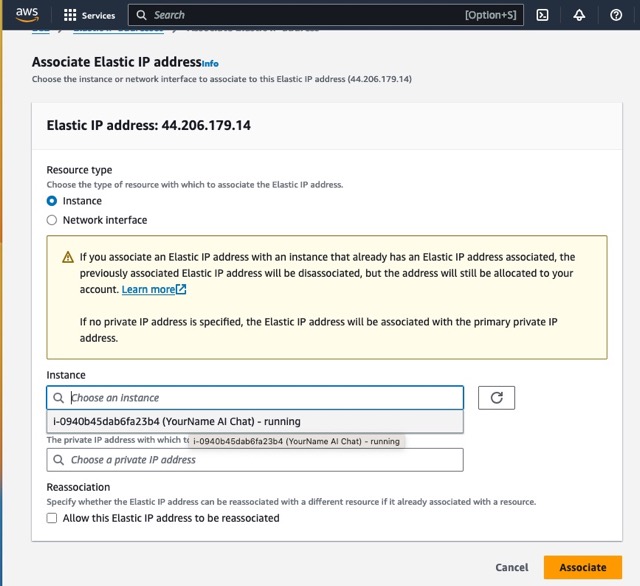
Task: Open the notifications bell
Action: tap(579, 15)
